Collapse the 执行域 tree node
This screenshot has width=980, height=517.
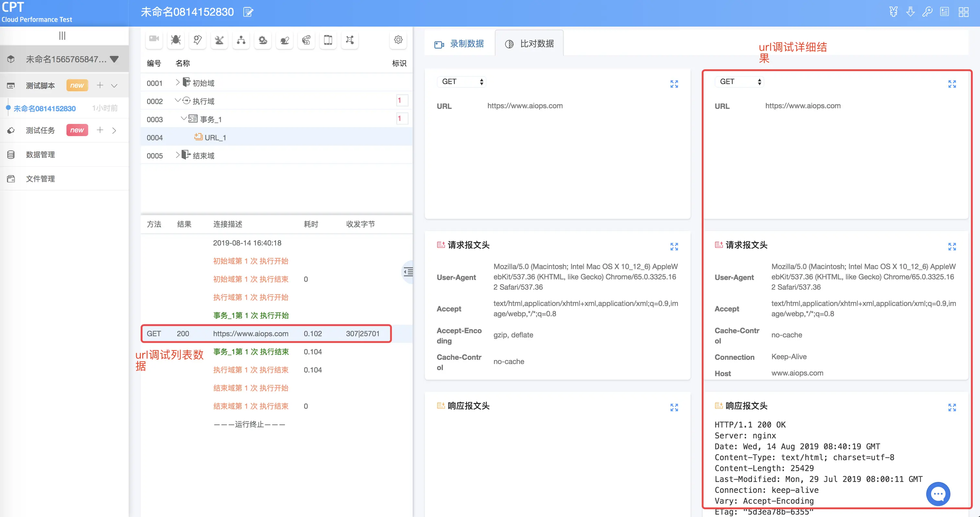[177, 101]
